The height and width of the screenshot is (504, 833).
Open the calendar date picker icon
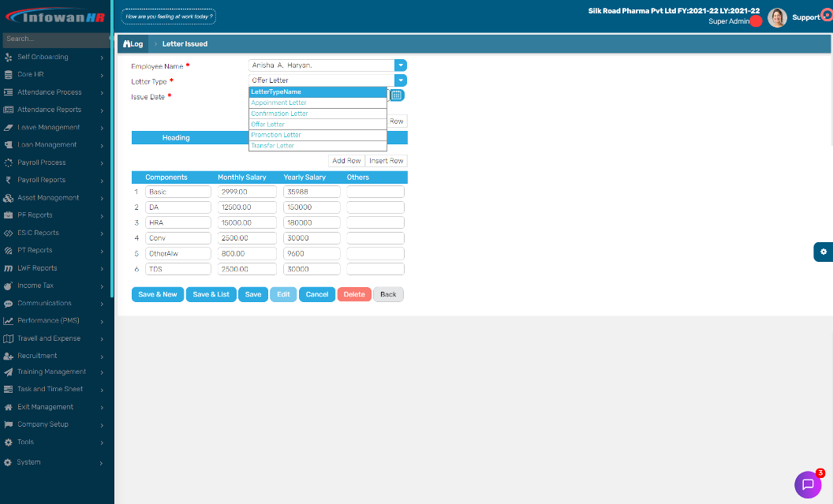click(398, 95)
